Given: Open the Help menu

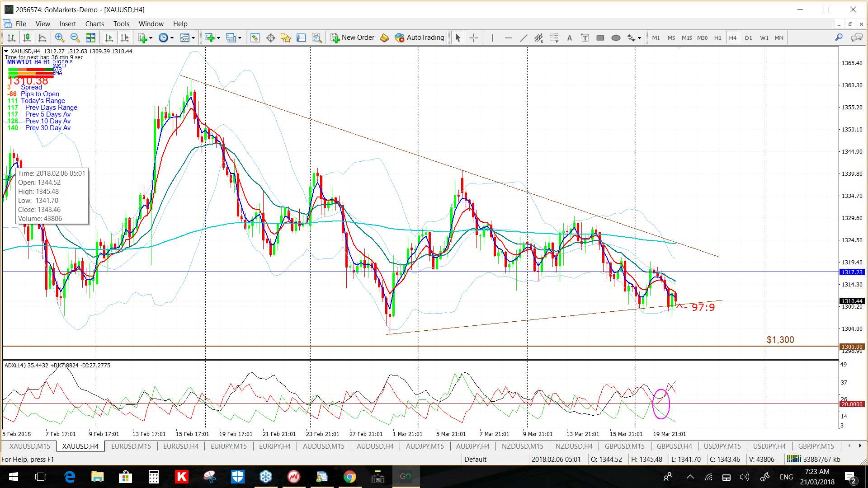Looking at the screenshot, I should point(180,24).
